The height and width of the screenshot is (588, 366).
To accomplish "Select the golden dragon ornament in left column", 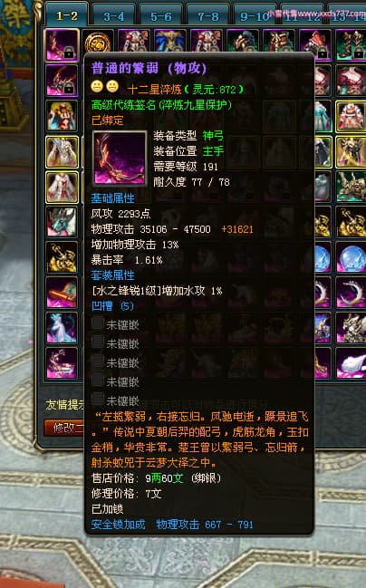I will coord(62,257).
